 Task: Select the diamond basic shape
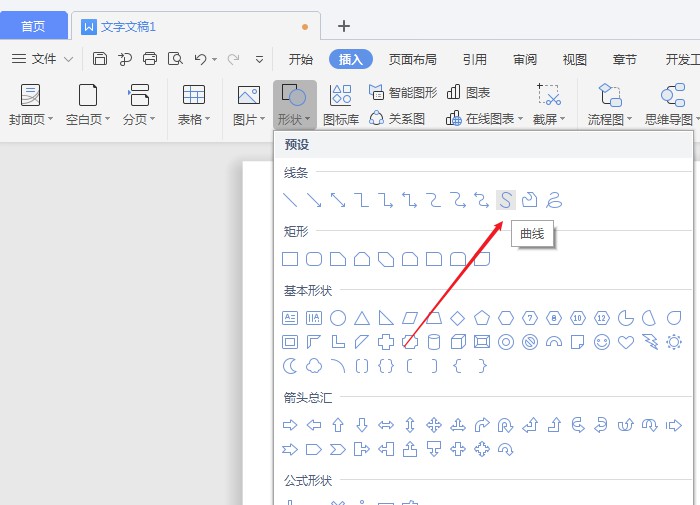pos(458,318)
